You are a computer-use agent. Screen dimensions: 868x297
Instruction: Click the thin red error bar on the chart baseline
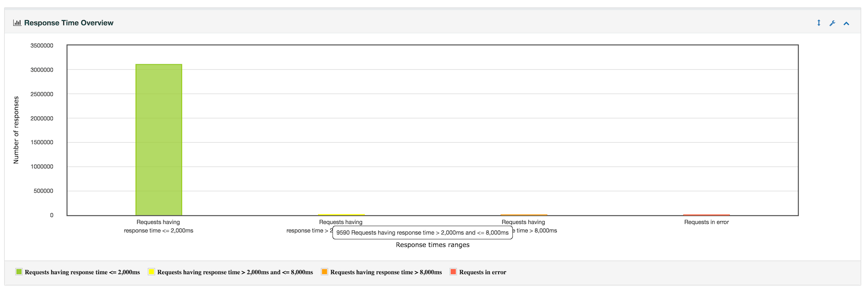(x=707, y=215)
